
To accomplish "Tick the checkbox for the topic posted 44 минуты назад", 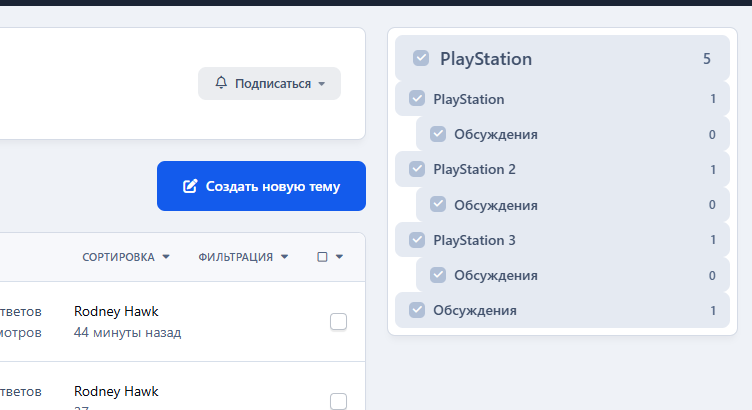I will (338, 322).
